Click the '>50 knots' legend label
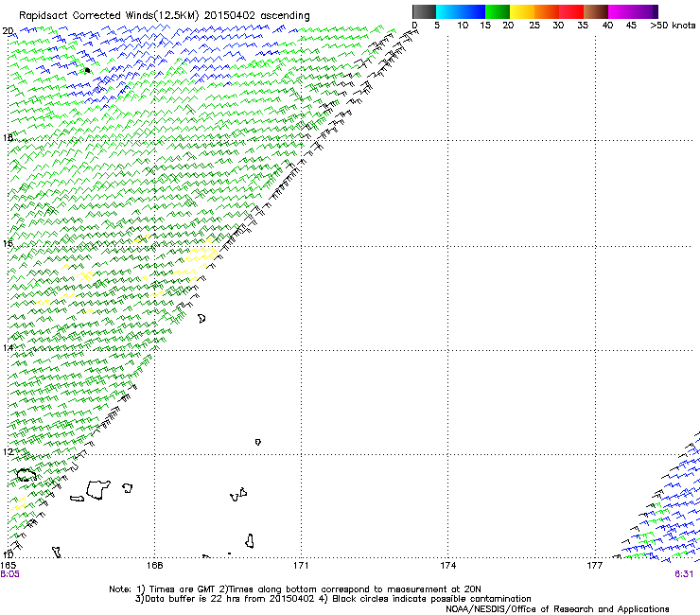The width and height of the screenshot is (700, 615). [673, 26]
